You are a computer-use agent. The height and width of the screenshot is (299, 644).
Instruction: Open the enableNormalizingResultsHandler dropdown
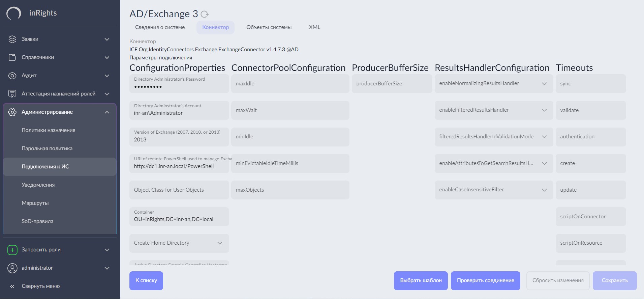(544, 84)
